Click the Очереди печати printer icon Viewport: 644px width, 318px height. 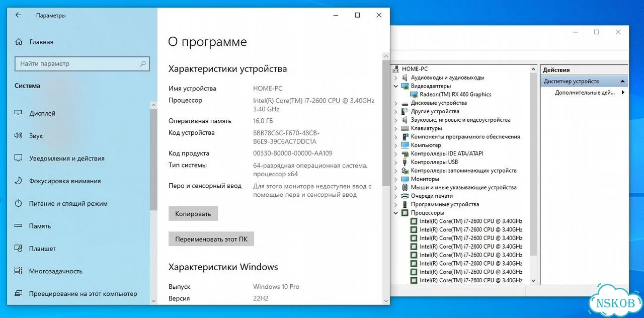click(405, 196)
